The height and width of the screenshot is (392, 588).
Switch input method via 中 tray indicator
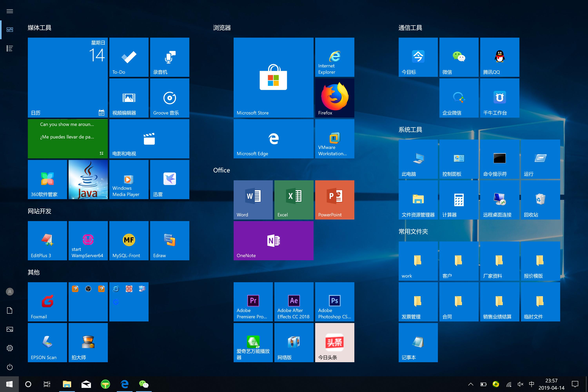click(x=532, y=384)
